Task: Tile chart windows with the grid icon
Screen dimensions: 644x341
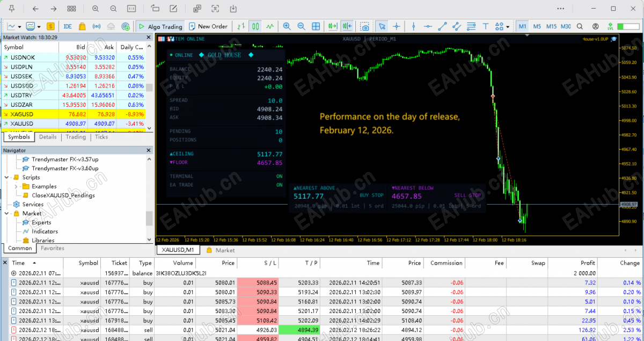Action: tap(316, 26)
